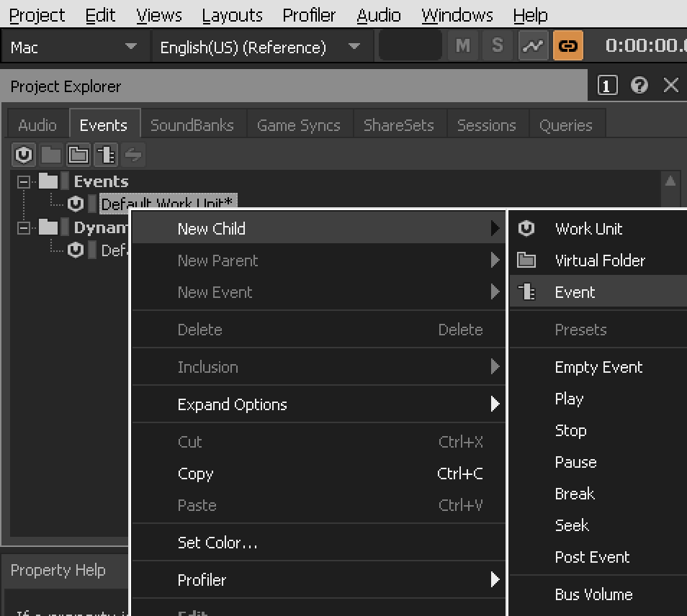Image resolution: width=687 pixels, height=616 pixels.
Task: Click the greyed-out solid folder toolbar icon
Action: tap(51, 155)
